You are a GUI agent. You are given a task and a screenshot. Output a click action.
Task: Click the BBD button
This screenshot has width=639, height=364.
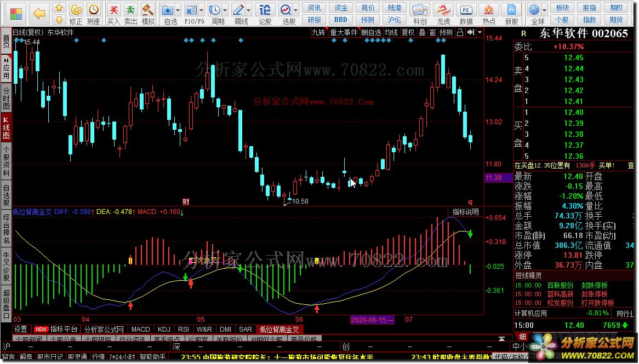point(341,20)
